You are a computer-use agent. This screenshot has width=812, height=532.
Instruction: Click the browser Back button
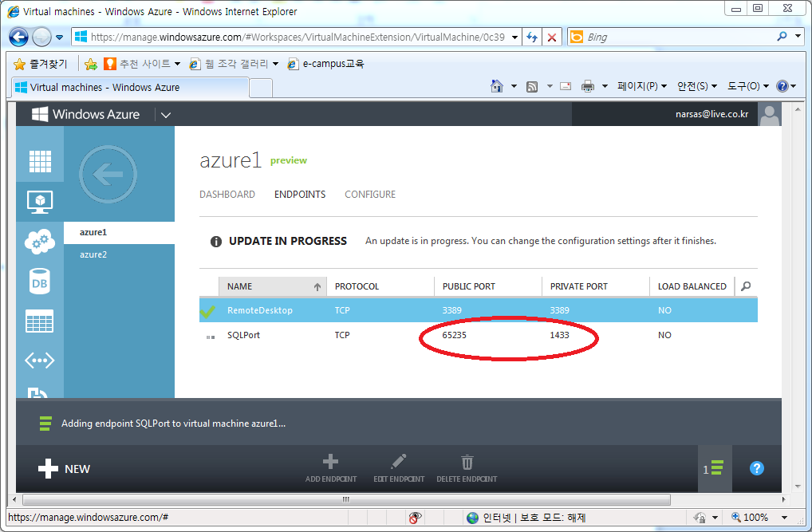click(18, 37)
